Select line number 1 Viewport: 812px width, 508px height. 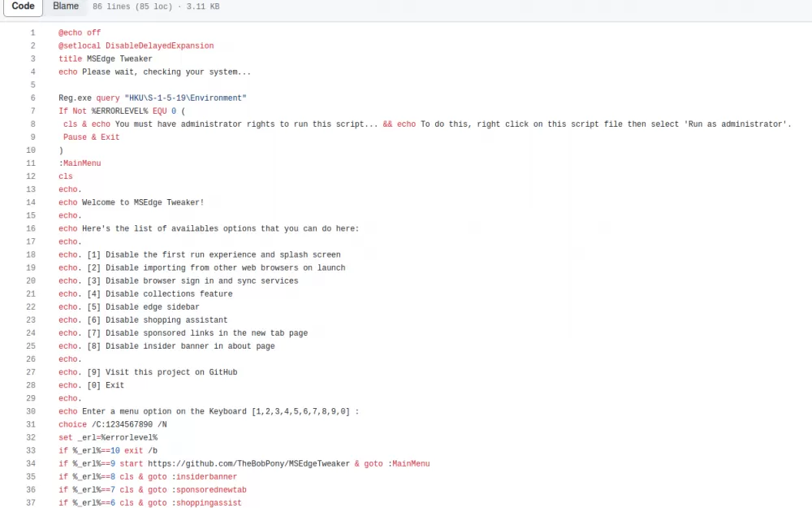32,33
